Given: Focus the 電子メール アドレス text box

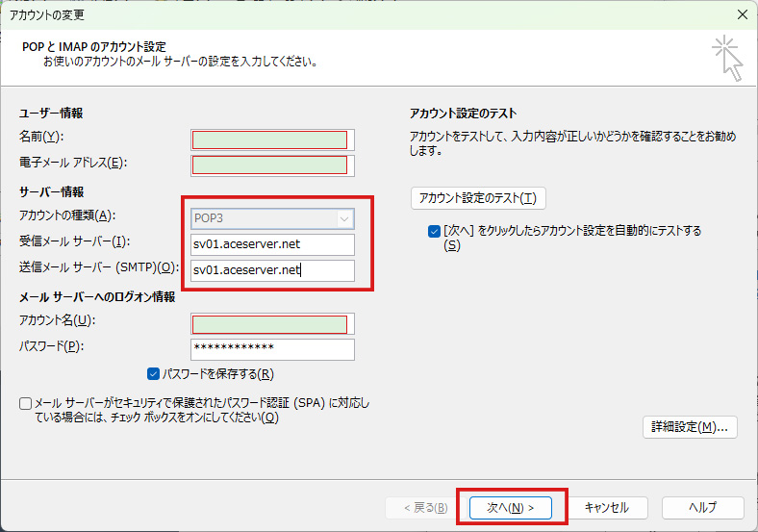Looking at the screenshot, I should click(x=272, y=165).
